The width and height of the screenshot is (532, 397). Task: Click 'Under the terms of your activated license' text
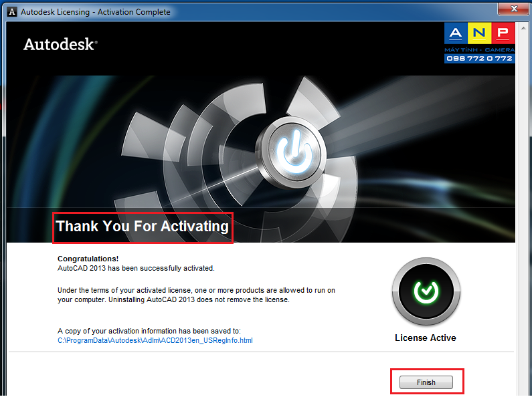(196, 295)
